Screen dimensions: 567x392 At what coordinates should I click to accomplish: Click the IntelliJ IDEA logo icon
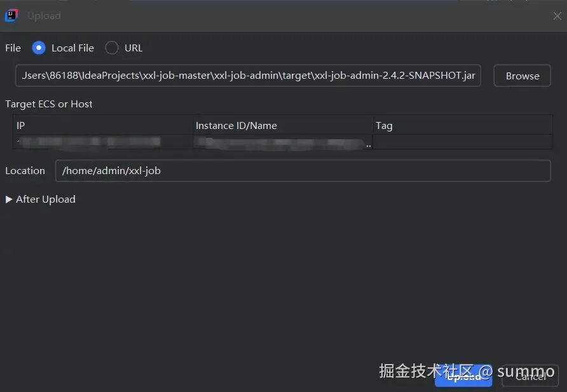click(11, 15)
